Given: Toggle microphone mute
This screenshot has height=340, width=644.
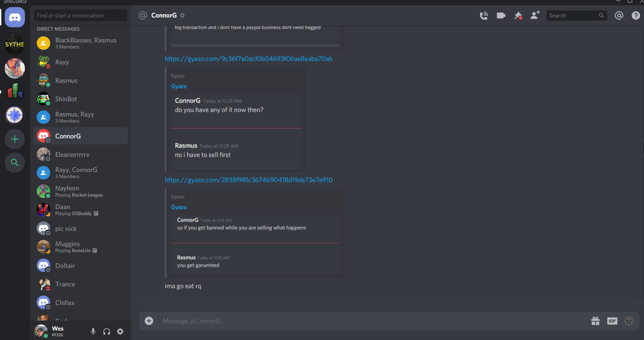Looking at the screenshot, I should tap(93, 332).
